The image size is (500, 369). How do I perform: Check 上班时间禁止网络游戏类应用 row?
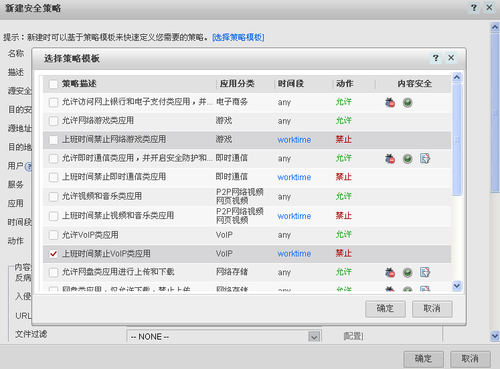[x=53, y=140]
